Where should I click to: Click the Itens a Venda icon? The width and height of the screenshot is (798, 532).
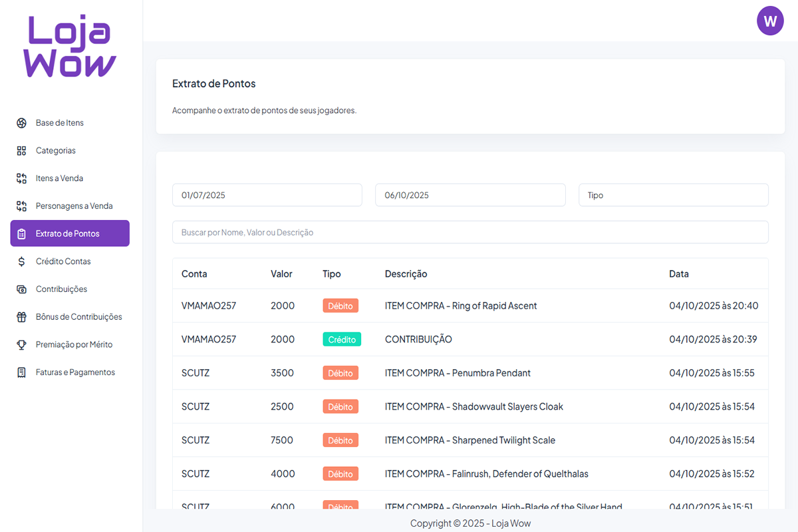click(21, 178)
